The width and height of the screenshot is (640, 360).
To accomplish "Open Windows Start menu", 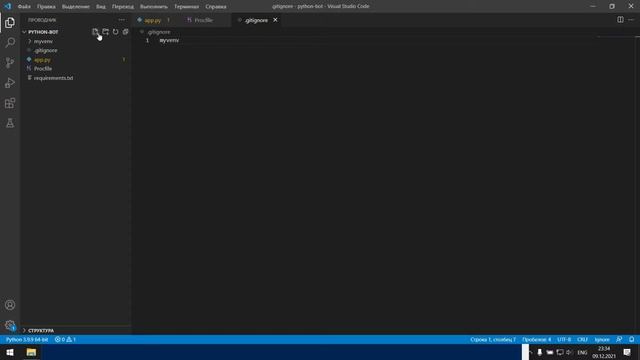I will pyautogui.click(x=10, y=352).
